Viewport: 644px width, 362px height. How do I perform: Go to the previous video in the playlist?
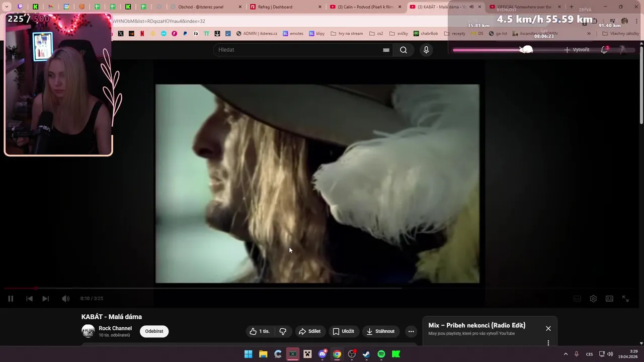point(29,299)
